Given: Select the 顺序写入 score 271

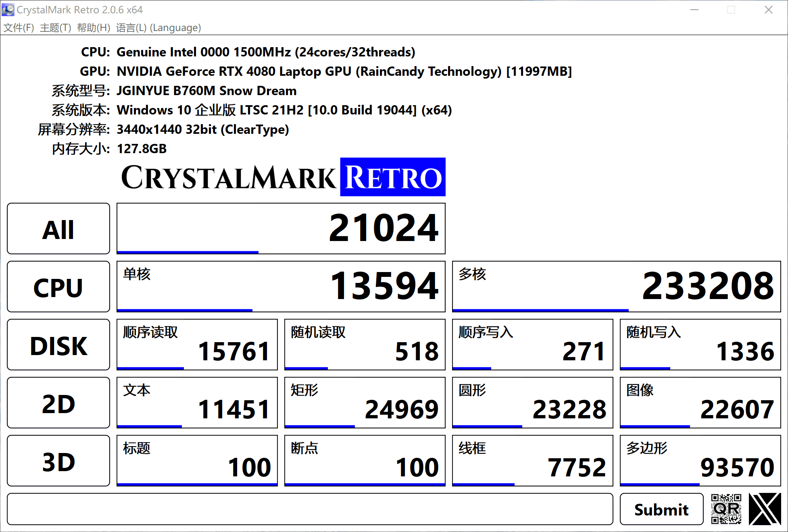Looking at the screenshot, I should point(533,345).
